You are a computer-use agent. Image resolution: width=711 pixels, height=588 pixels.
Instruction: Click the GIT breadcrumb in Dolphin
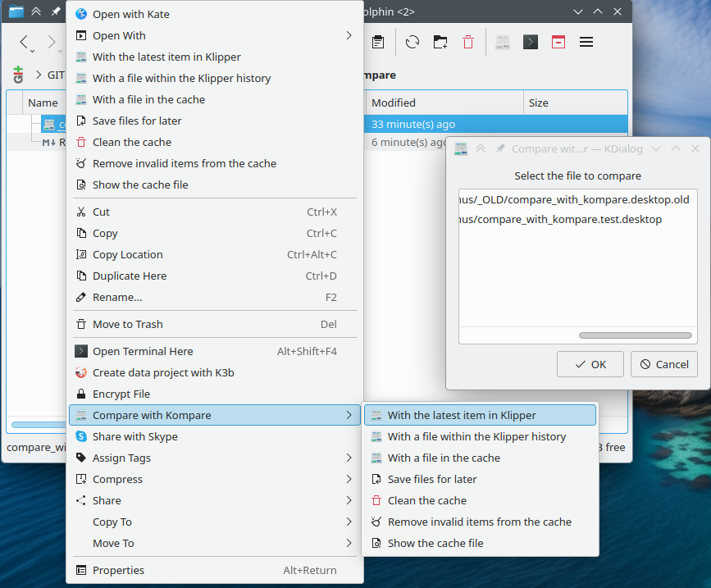point(57,75)
